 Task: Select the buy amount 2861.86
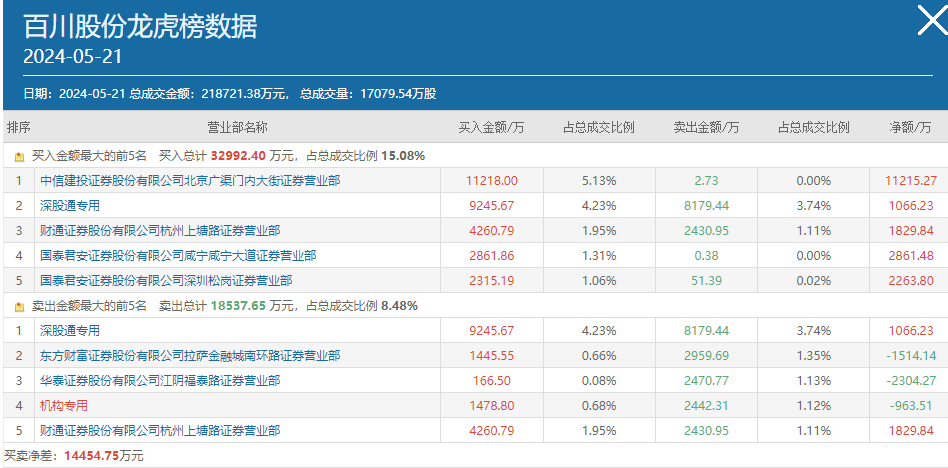[492, 256]
